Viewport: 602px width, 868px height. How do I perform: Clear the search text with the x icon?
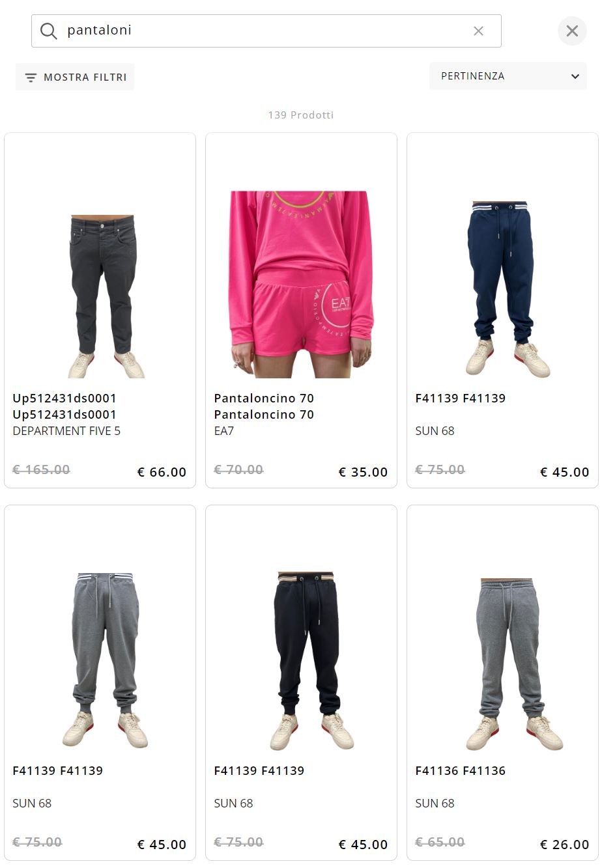tap(478, 31)
